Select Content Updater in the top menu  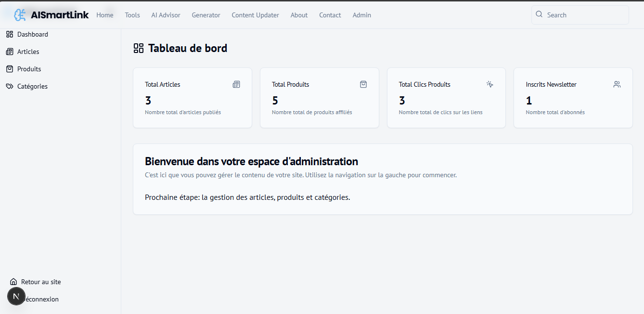[x=255, y=15]
